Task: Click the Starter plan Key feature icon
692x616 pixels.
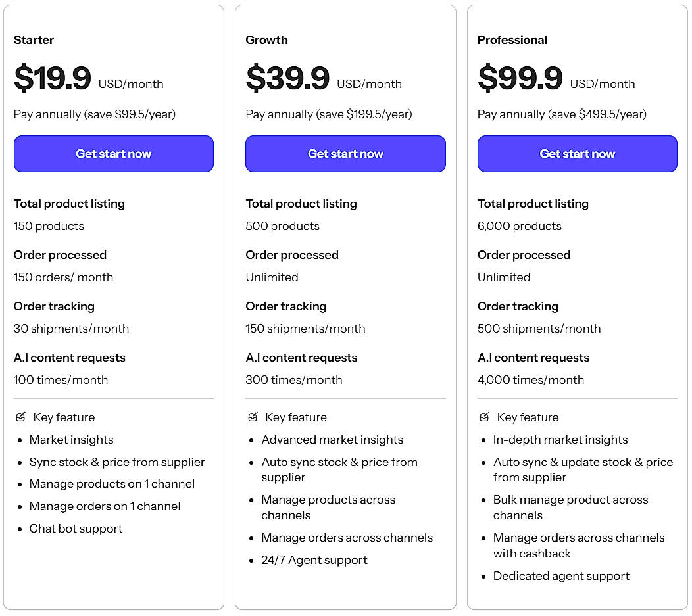Action: click(x=20, y=417)
